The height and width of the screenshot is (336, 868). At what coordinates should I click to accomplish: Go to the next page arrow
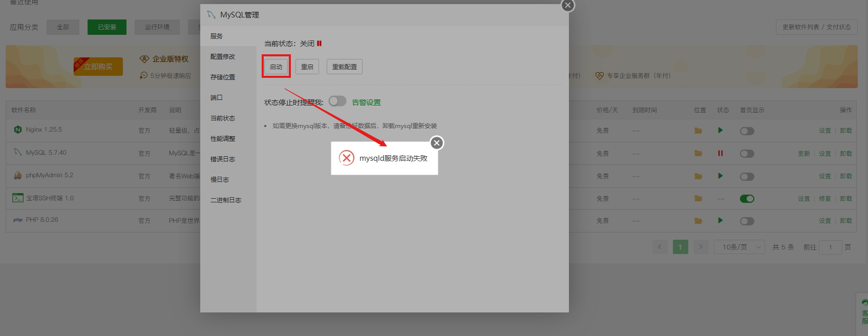pyautogui.click(x=701, y=247)
